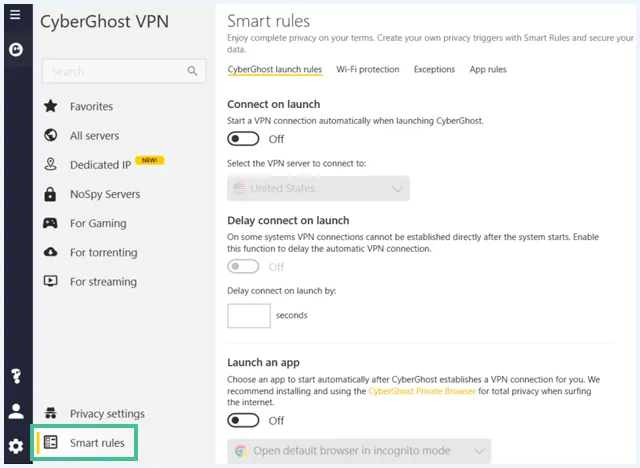The width and height of the screenshot is (640, 468).
Task: Click the 'seconds' label
Action: tap(291, 315)
